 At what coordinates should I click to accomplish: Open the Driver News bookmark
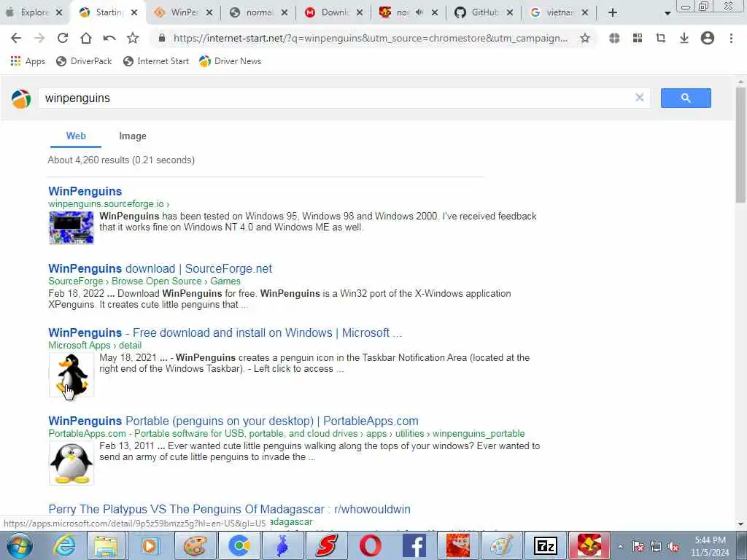230,61
